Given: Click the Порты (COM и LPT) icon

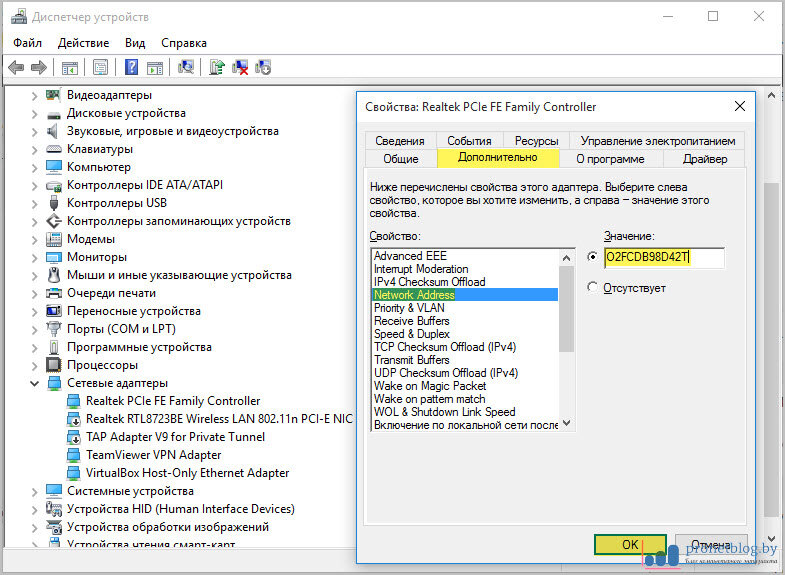Looking at the screenshot, I should pyautogui.click(x=54, y=329).
